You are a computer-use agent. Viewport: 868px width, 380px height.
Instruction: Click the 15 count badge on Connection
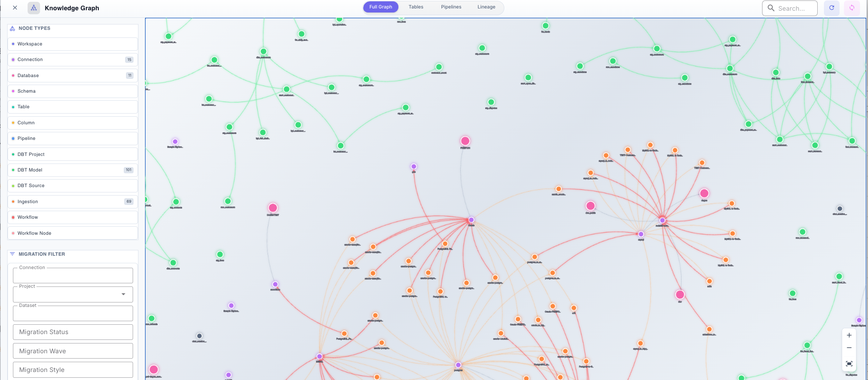click(129, 60)
